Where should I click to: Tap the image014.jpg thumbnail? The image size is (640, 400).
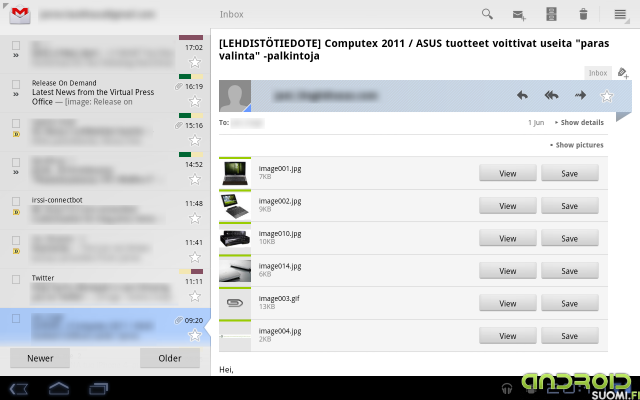[x=235, y=271]
